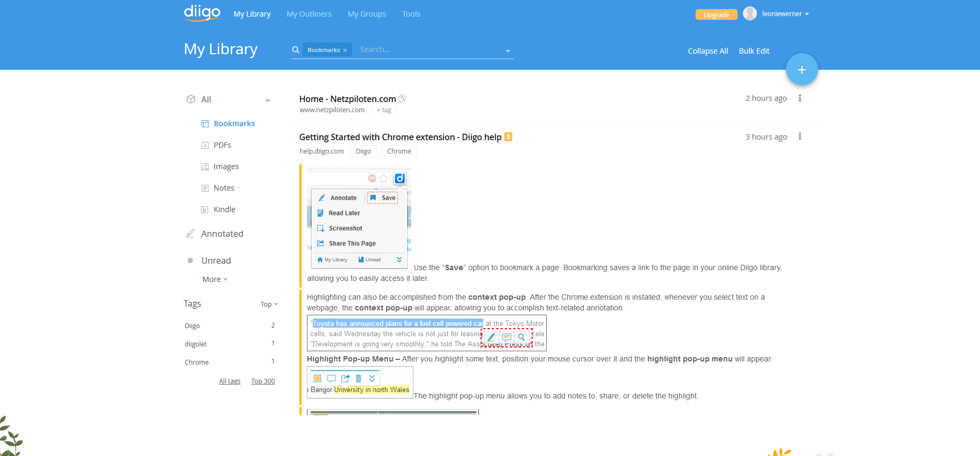Open options menu for Diigo help bookmark
This screenshot has width=980, height=456.
800,137
